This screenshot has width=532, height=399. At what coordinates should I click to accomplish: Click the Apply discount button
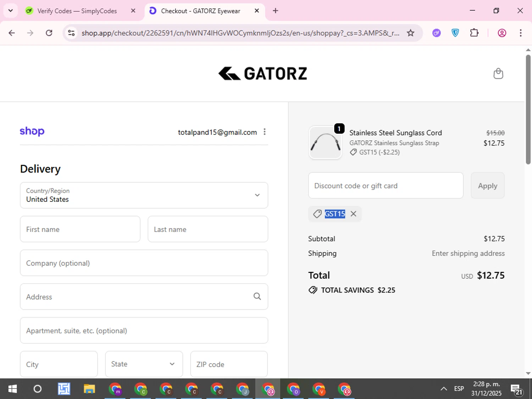(488, 185)
